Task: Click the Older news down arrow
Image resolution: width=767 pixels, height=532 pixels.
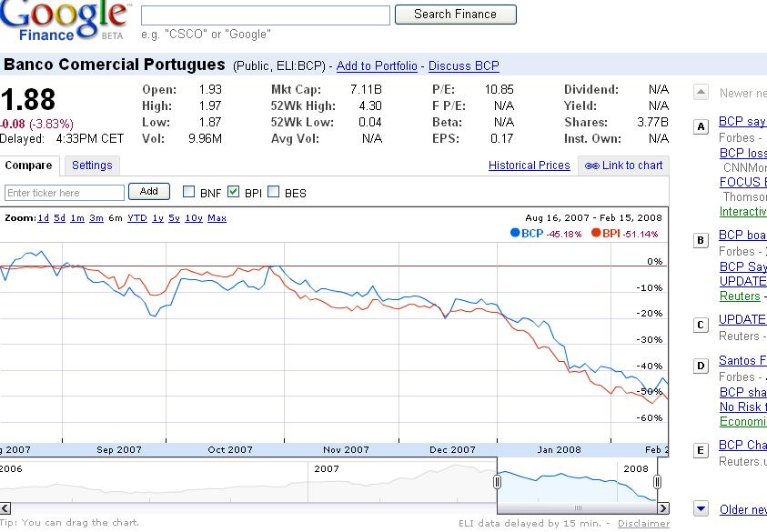Action: click(701, 509)
